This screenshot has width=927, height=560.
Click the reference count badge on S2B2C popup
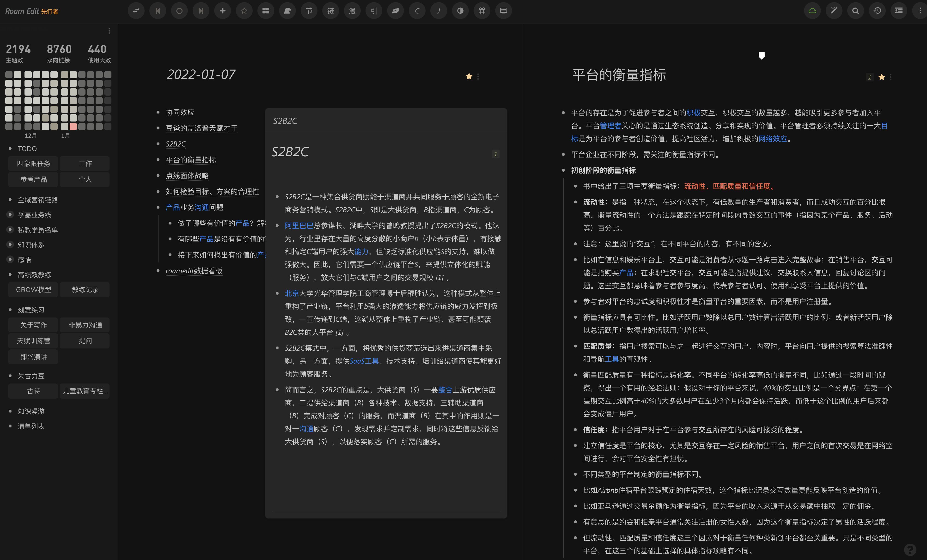495,154
